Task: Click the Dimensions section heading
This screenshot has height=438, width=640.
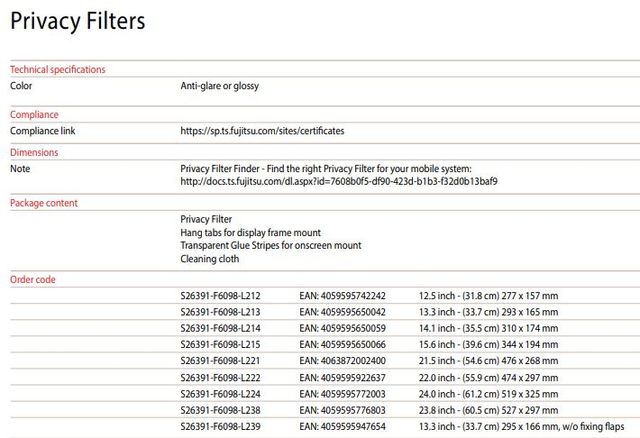Action: tap(34, 153)
